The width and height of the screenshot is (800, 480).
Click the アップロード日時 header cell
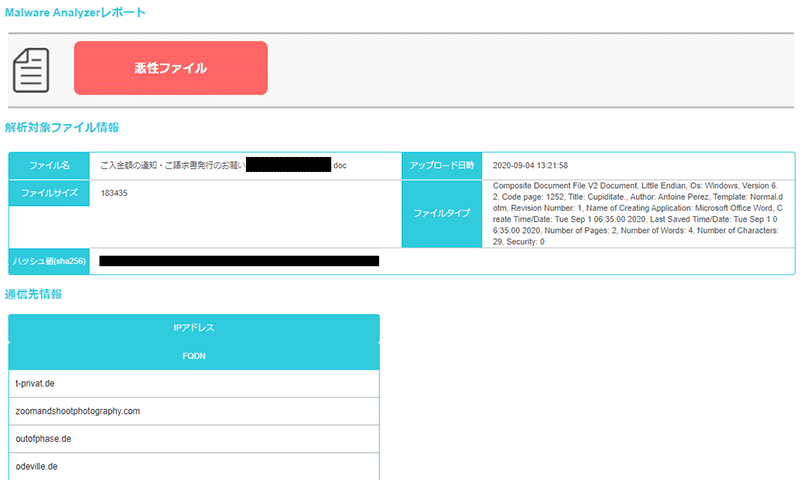pyautogui.click(x=442, y=165)
